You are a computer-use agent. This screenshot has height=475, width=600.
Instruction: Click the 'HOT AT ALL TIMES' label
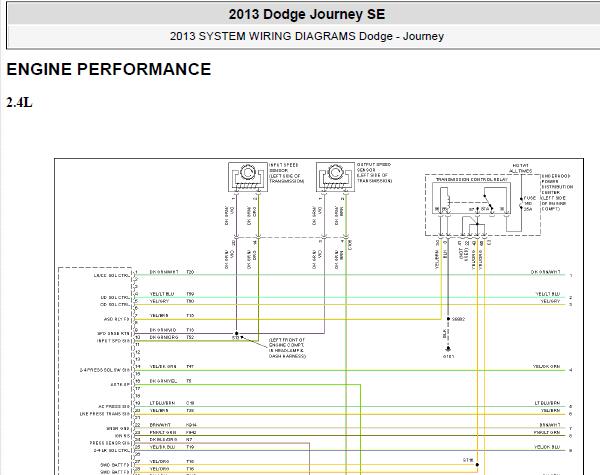520,168
